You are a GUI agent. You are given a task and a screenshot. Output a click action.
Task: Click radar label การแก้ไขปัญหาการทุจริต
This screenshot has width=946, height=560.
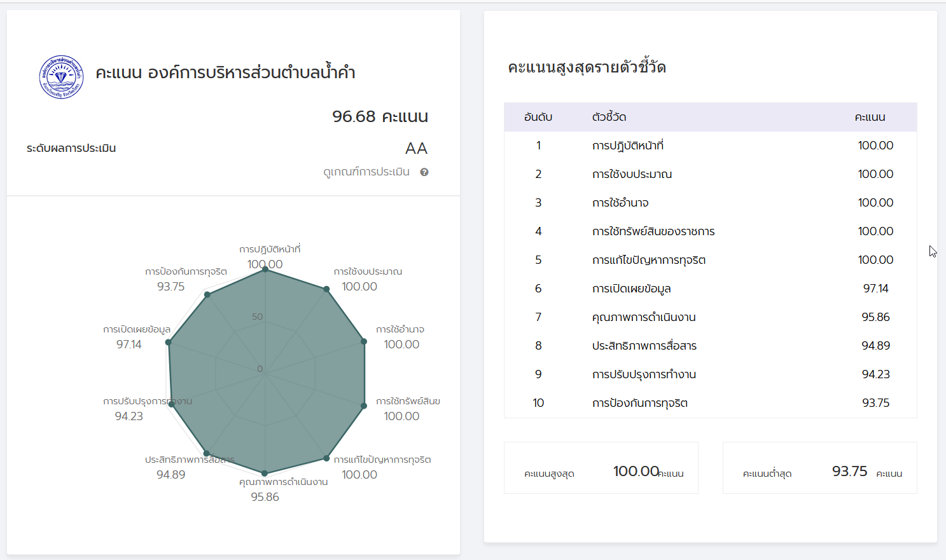pos(382,460)
